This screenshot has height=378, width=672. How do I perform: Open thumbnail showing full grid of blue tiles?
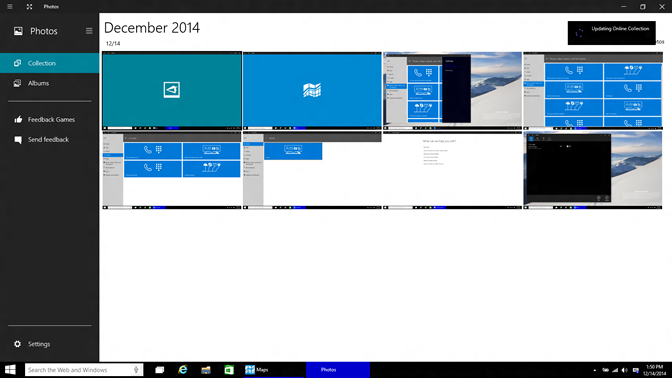coord(593,91)
